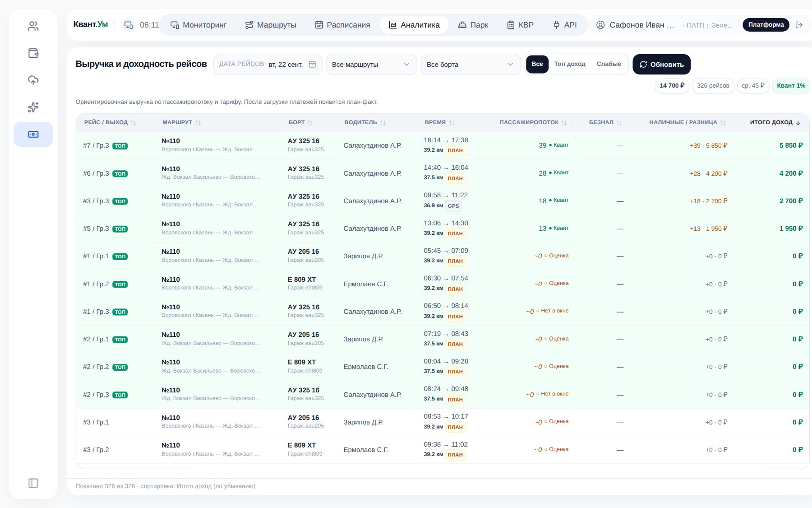Open the Маршруты tab

pos(271,25)
